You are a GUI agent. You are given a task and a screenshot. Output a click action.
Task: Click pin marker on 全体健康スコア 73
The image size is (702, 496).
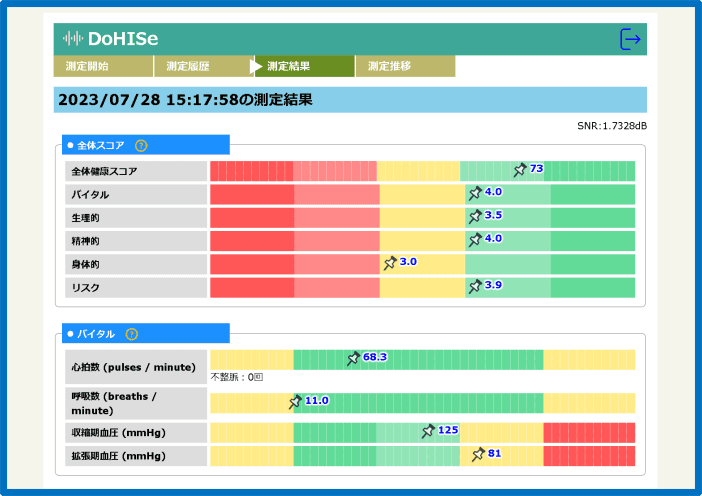[520, 170]
